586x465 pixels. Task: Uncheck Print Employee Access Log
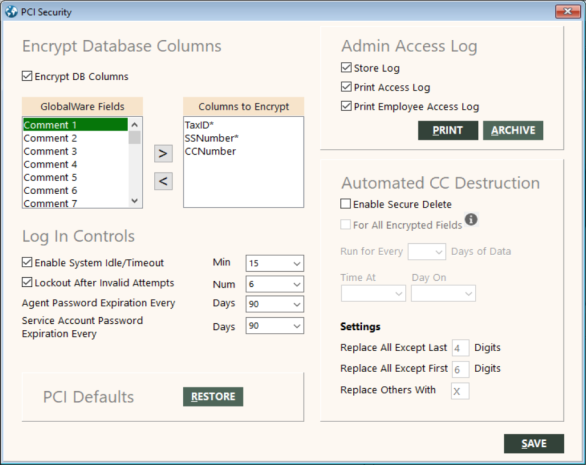click(346, 107)
